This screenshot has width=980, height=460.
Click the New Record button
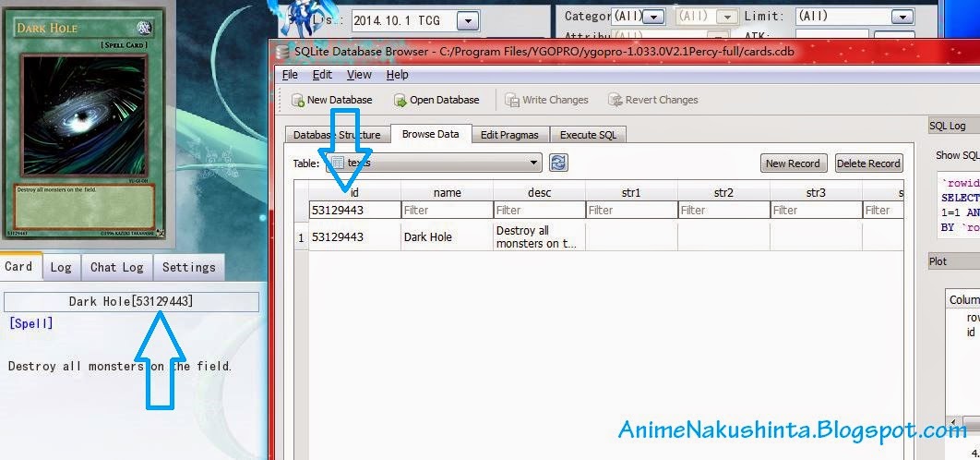pos(793,163)
